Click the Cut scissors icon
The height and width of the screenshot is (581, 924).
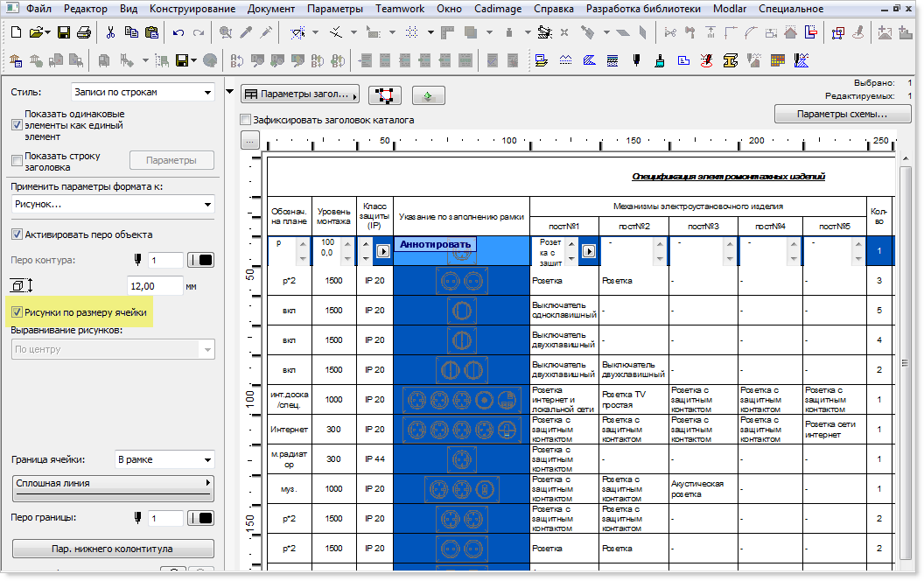pyautogui.click(x=110, y=32)
